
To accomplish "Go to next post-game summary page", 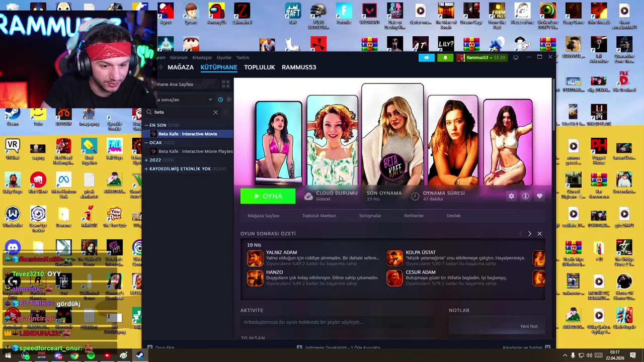I will (529, 234).
